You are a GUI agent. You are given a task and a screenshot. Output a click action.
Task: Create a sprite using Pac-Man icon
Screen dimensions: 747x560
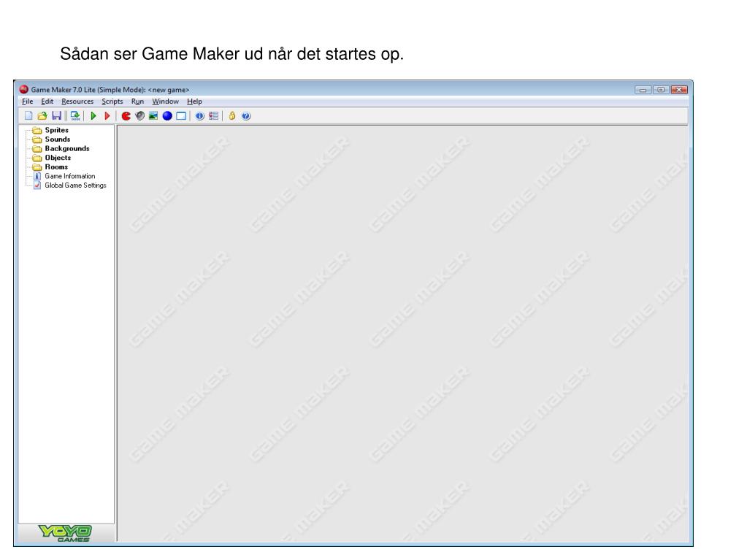126,115
